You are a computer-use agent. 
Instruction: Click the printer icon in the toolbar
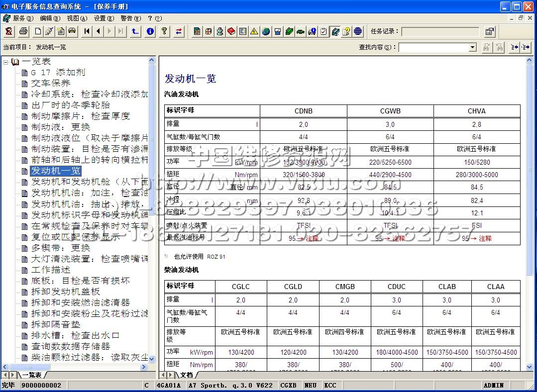(x=23, y=31)
